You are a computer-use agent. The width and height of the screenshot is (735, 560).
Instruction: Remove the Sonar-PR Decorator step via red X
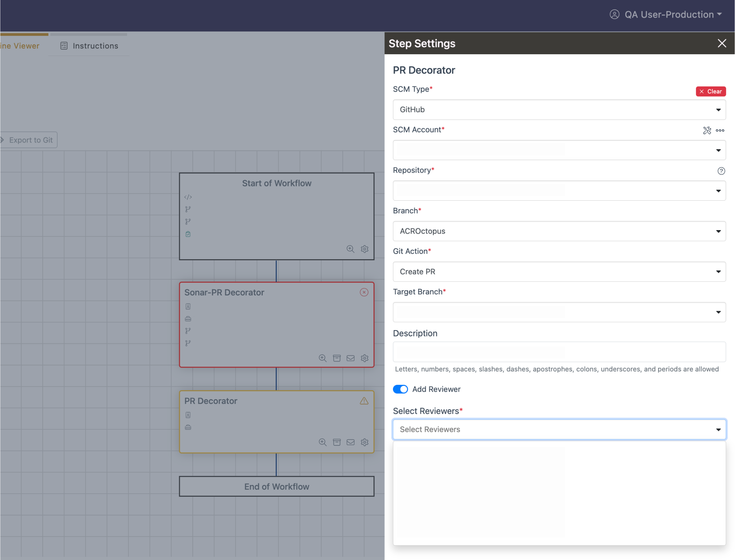point(364,292)
